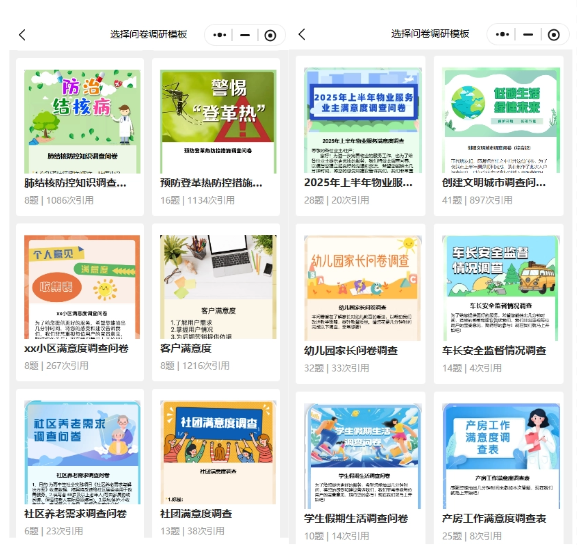
Task: Select 2025年上半年物业服务 template cover
Action: click(363, 120)
